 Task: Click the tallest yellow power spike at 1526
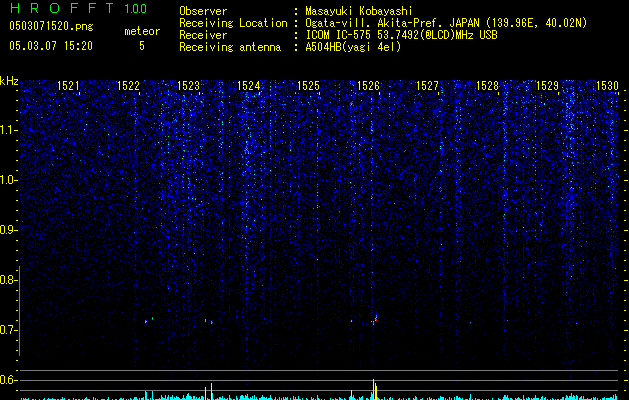click(373, 389)
